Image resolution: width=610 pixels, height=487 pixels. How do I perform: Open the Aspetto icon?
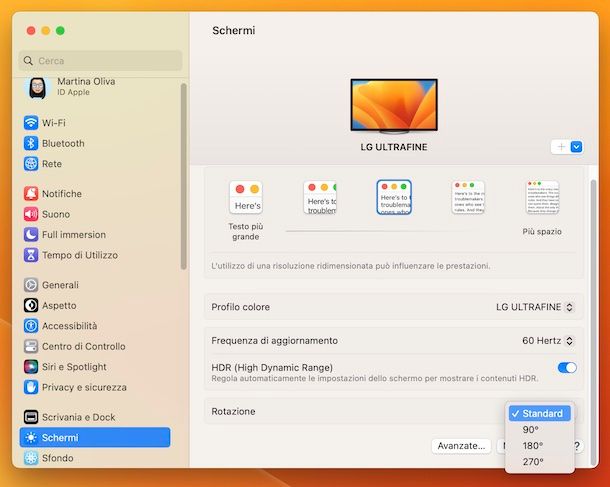click(x=31, y=306)
